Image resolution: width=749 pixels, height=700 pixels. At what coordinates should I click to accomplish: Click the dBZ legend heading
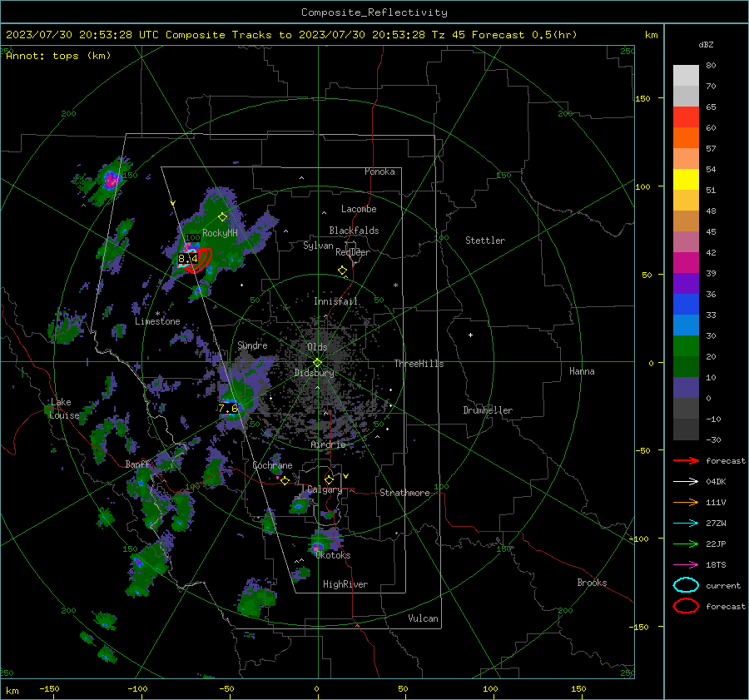706,45
